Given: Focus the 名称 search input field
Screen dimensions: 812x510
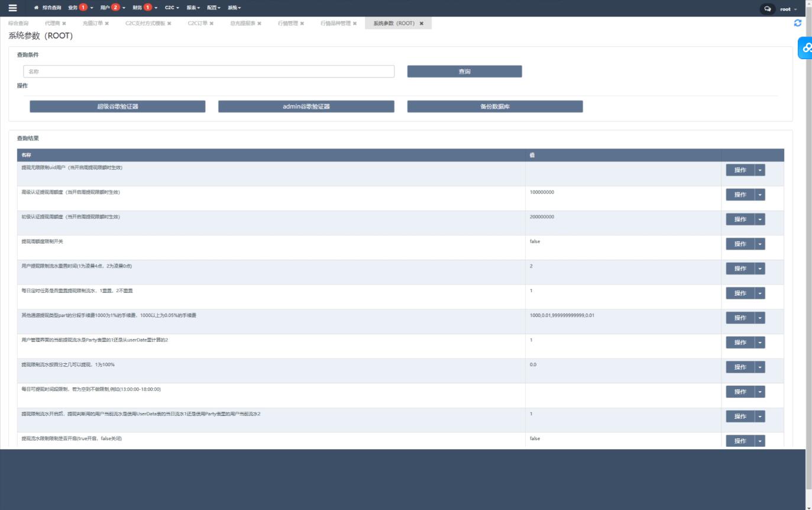Looking at the screenshot, I should pos(209,72).
